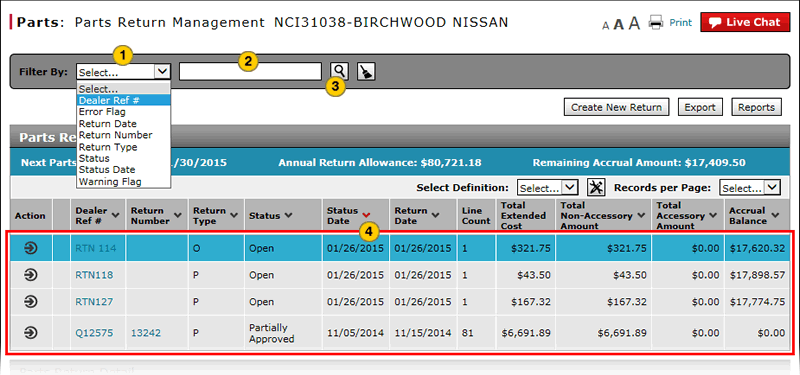This screenshot has width=800, height=375.
Task: Click the filter text input field
Action: 251,71
